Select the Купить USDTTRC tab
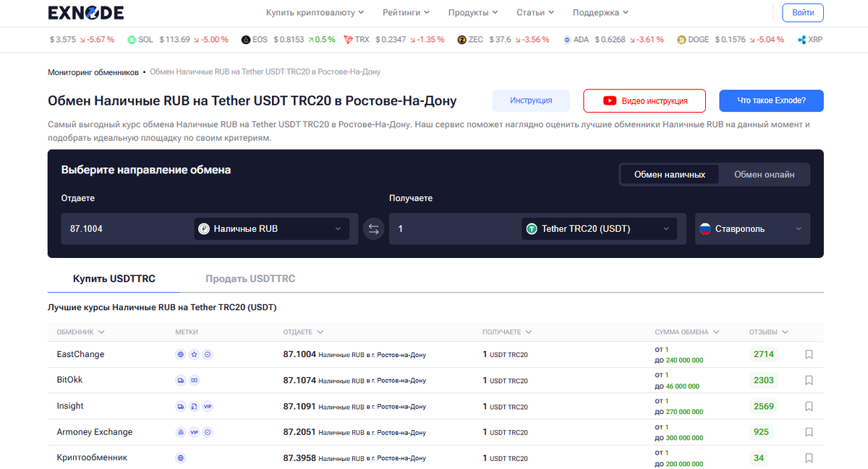Screen dimensions: 868x469 [x=114, y=279]
